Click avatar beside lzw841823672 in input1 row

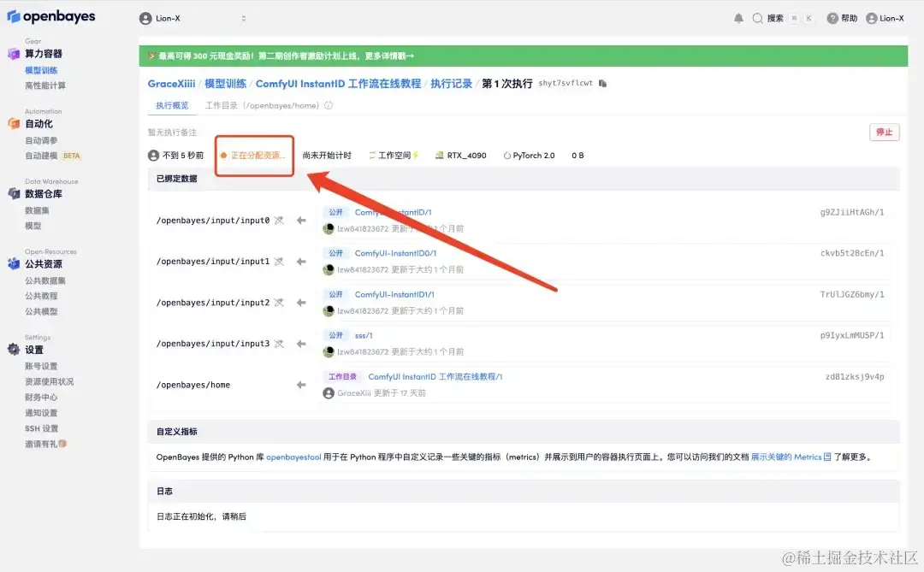329,269
